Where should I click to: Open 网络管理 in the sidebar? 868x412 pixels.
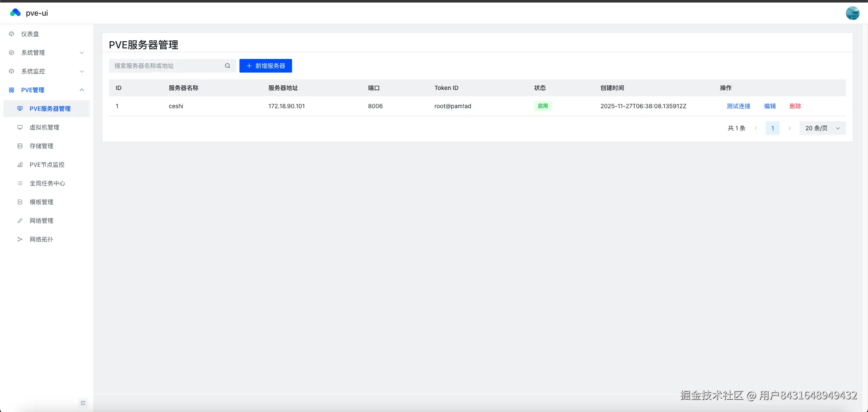(47, 221)
